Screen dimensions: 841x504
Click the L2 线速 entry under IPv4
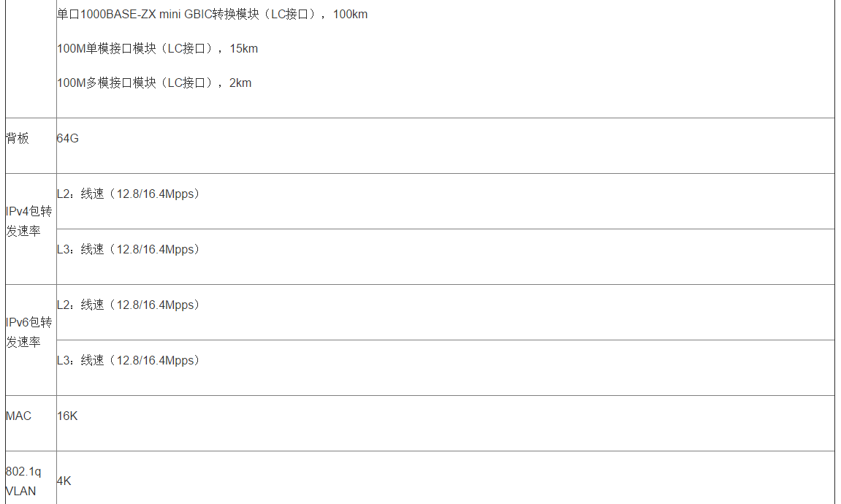click(128, 194)
